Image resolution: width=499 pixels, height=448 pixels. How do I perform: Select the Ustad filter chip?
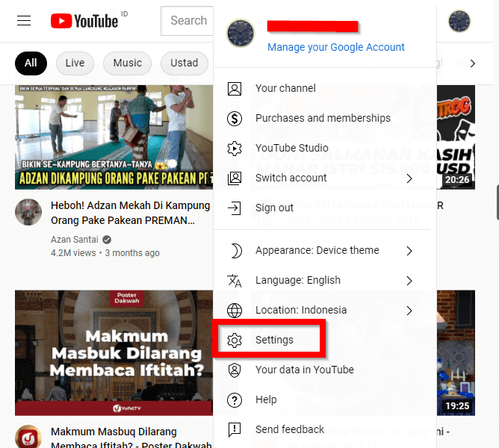click(185, 63)
